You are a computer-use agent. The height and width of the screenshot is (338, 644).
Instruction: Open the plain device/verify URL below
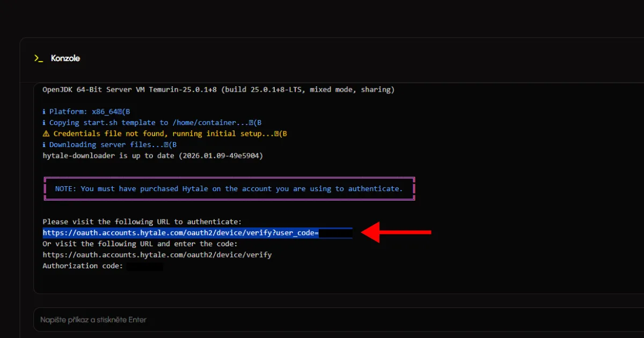[157, 255]
